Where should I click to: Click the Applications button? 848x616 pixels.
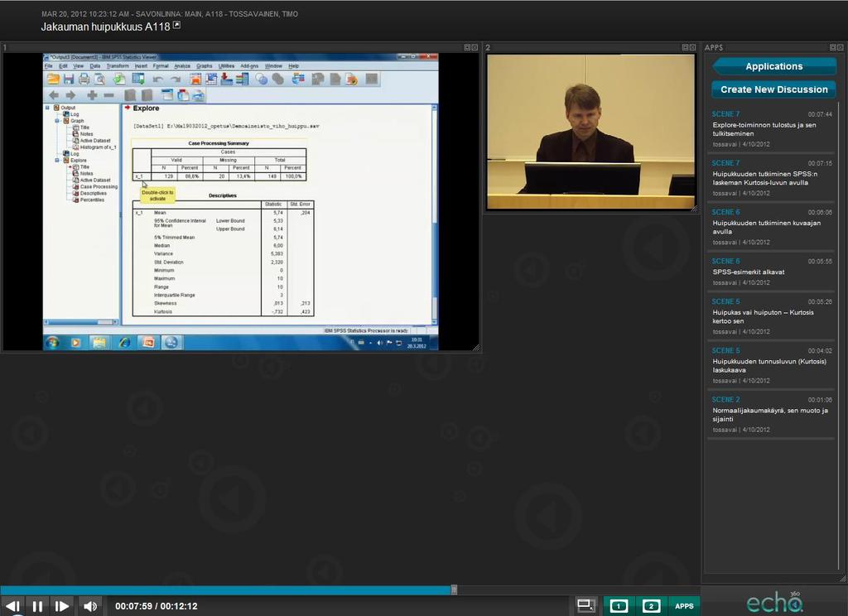pyautogui.click(x=774, y=66)
